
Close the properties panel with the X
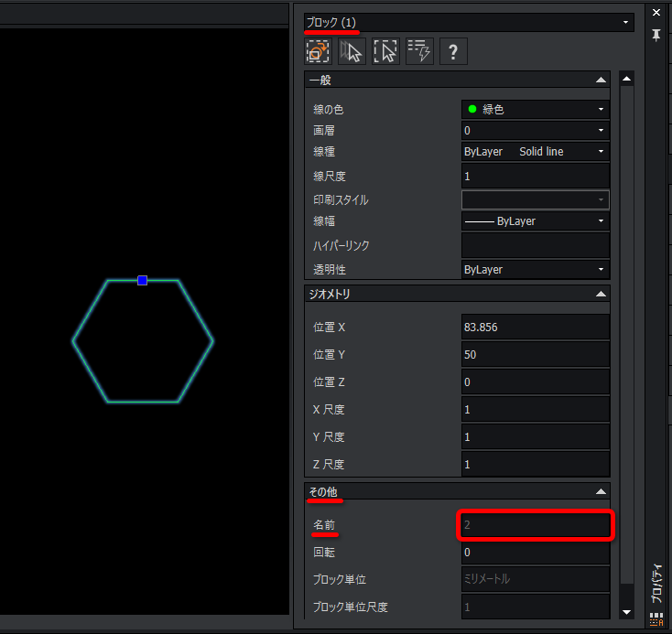pyautogui.click(x=656, y=13)
